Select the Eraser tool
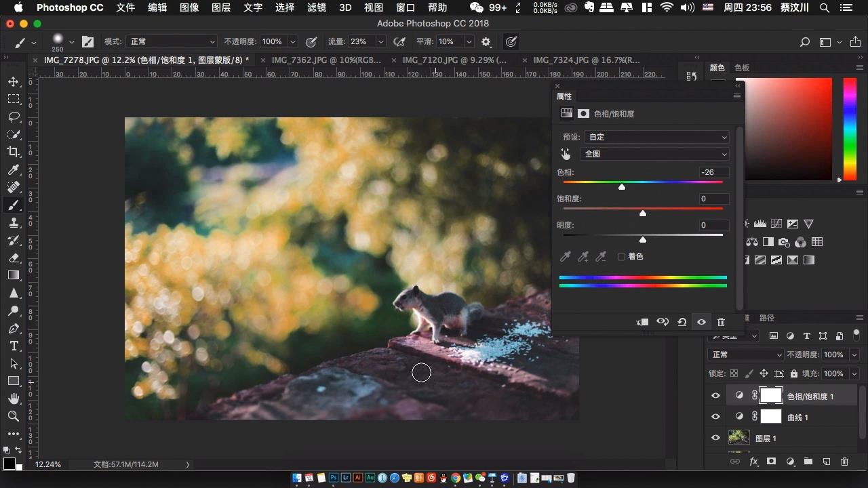This screenshot has width=868, height=488. 14,258
